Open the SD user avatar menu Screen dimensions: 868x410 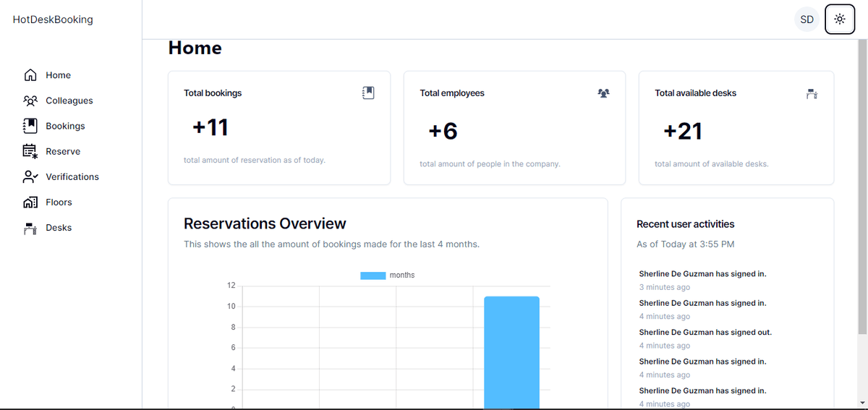coord(807,20)
